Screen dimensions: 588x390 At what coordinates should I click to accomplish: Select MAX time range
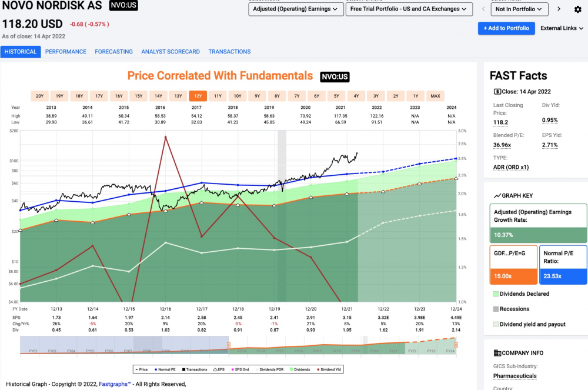point(435,96)
